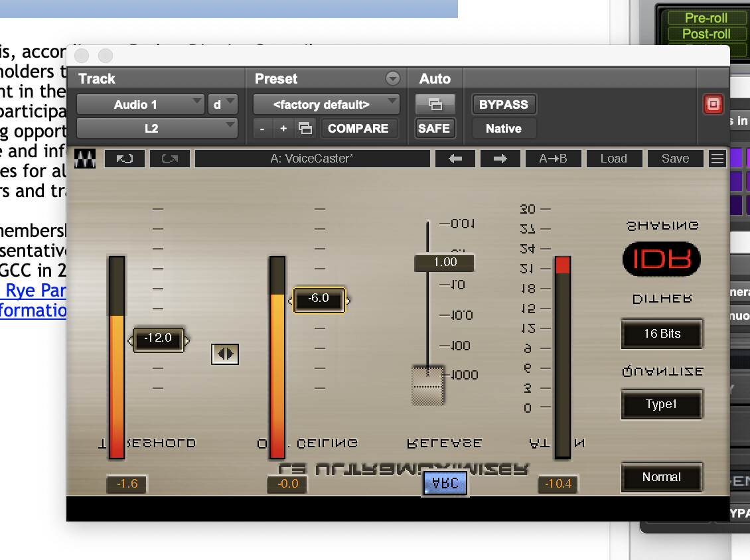Toggle the BYPASS button
This screenshot has width=750, height=560.
click(504, 104)
